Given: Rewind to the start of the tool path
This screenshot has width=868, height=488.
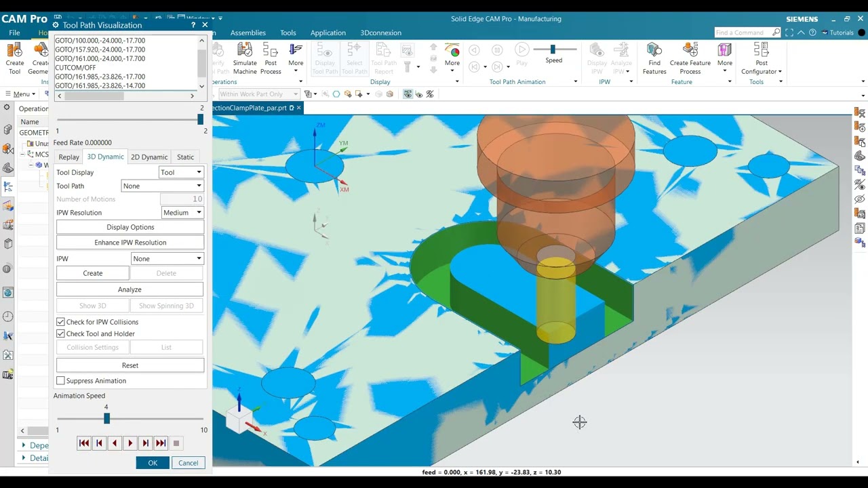Looking at the screenshot, I should pos(84,443).
